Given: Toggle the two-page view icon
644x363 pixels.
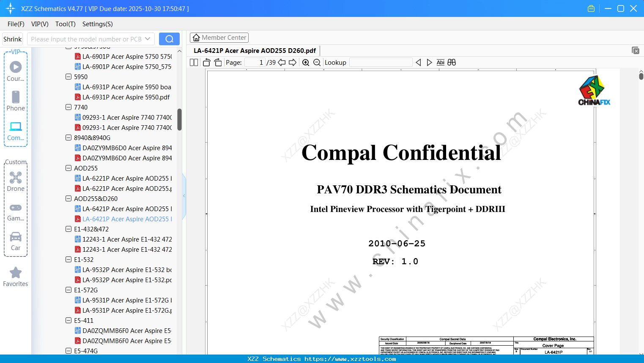Looking at the screenshot, I should tap(194, 63).
